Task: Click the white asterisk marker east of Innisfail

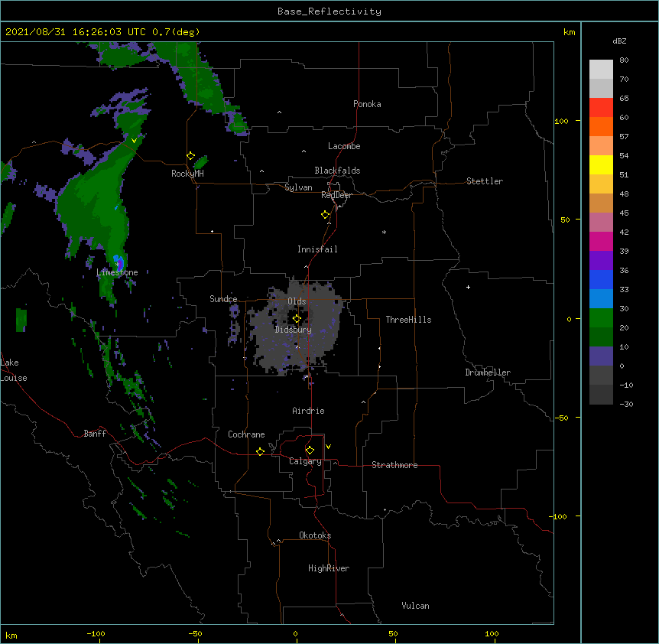Action: [384, 232]
